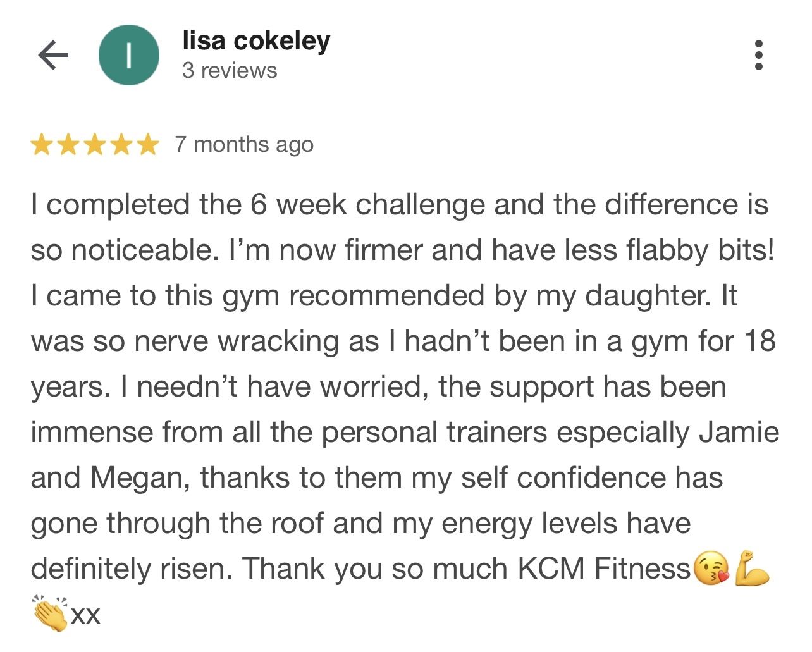Click the name "Jamie" in the review

click(x=739, y=433)
